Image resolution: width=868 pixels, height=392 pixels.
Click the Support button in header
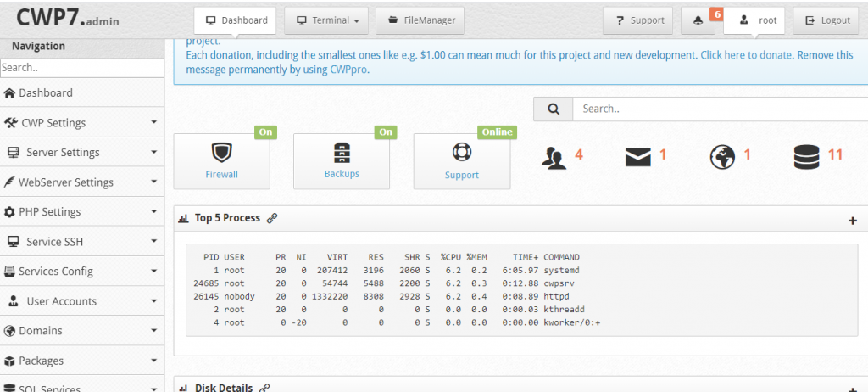coord(637,20)
